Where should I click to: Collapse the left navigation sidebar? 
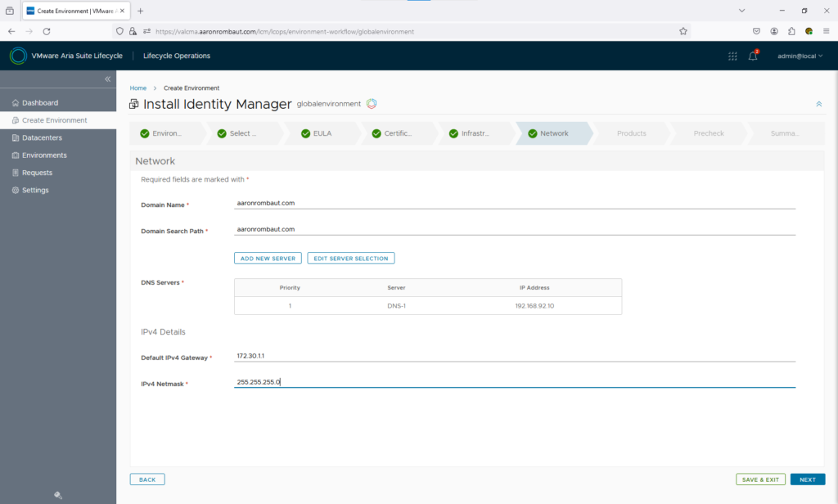(x=107, y=79)
